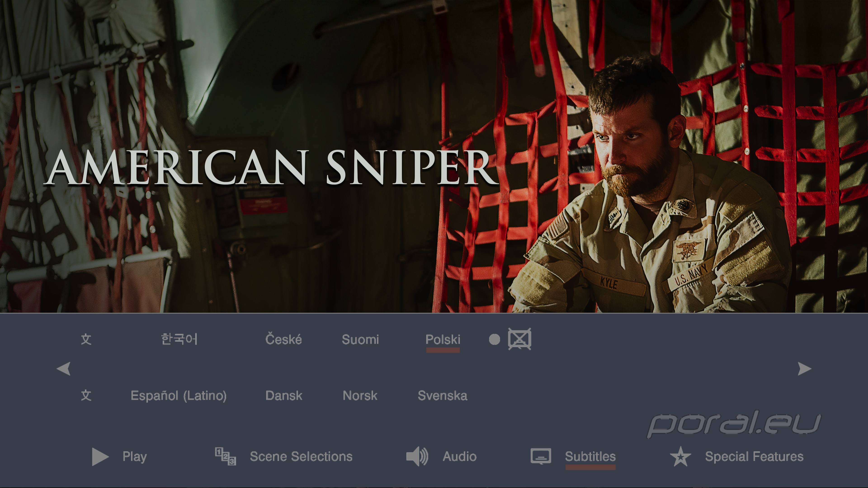Choose 한국어 subtitles
This screenshot has width=868, height=488.
point(179,339)
